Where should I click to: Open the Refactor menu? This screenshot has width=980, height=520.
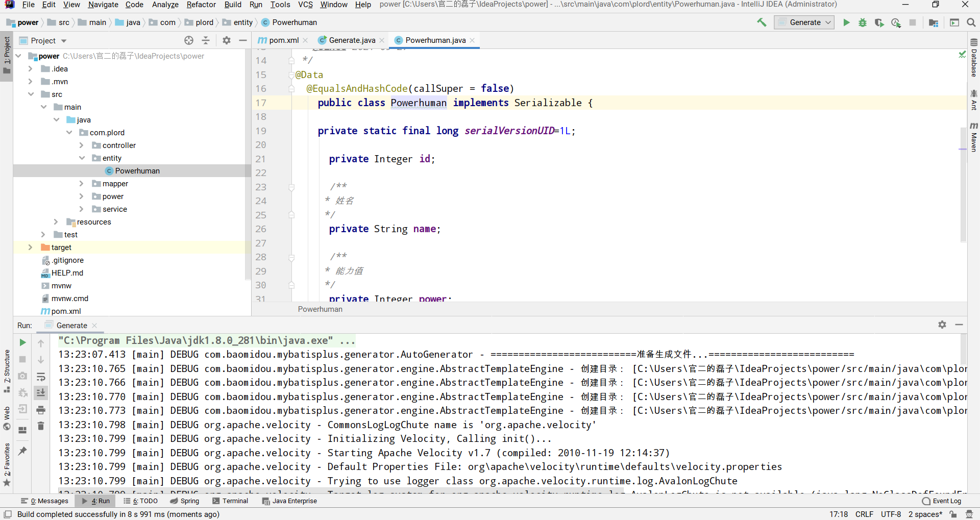(201, 5)
